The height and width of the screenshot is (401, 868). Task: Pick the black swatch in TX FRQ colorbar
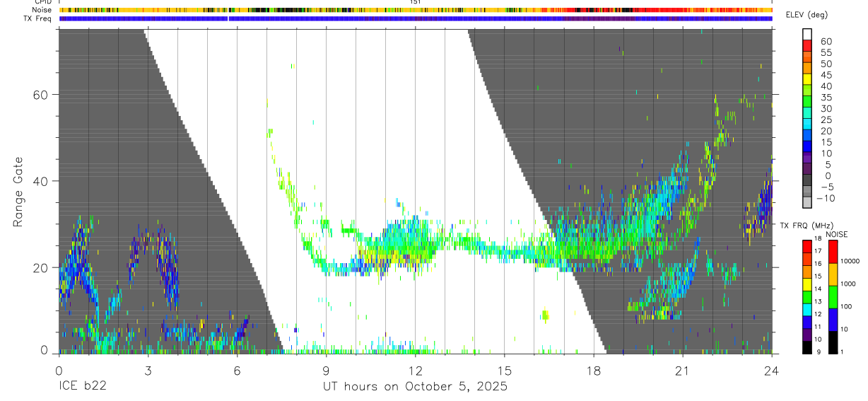click(x=807, y=347)
